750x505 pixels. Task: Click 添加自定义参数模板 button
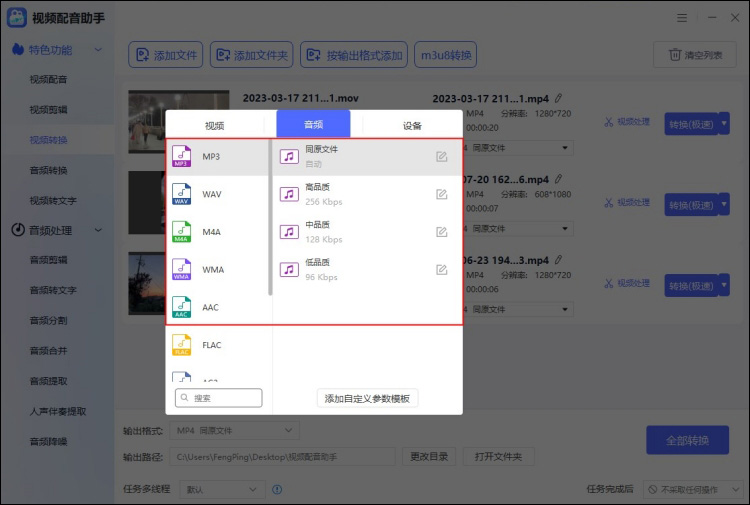367,398
